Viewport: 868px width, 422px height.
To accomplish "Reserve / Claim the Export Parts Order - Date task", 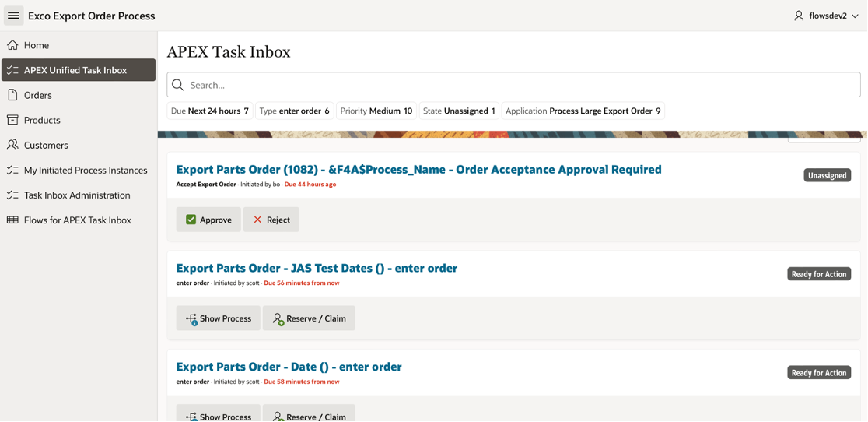I will pyautogui.click(x=309, y=414).
